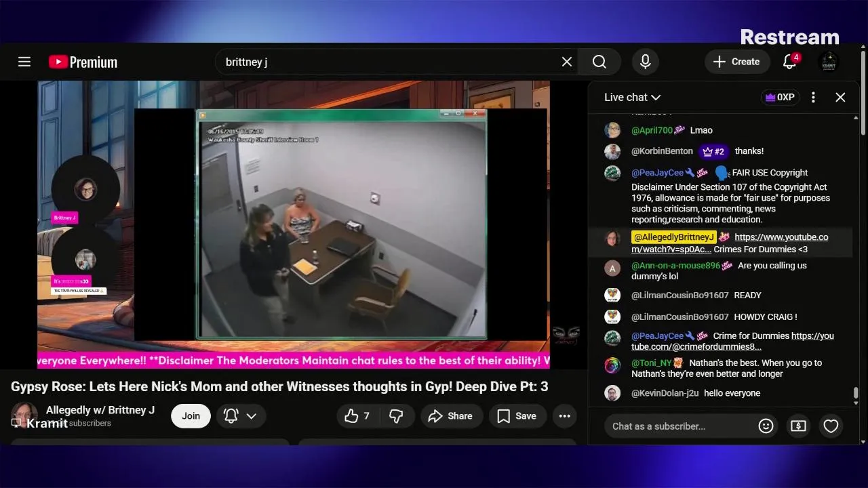Screen dimensions: 868x488
Task: Save video to a playlist
Action: [x=518, y=416]
